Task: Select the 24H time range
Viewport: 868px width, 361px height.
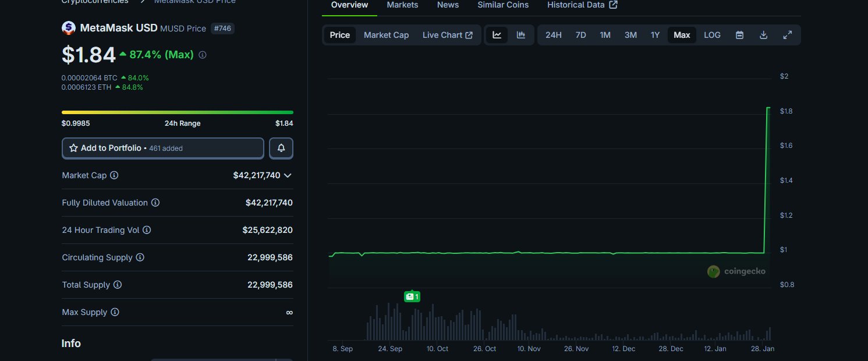Action: point(553,35)
